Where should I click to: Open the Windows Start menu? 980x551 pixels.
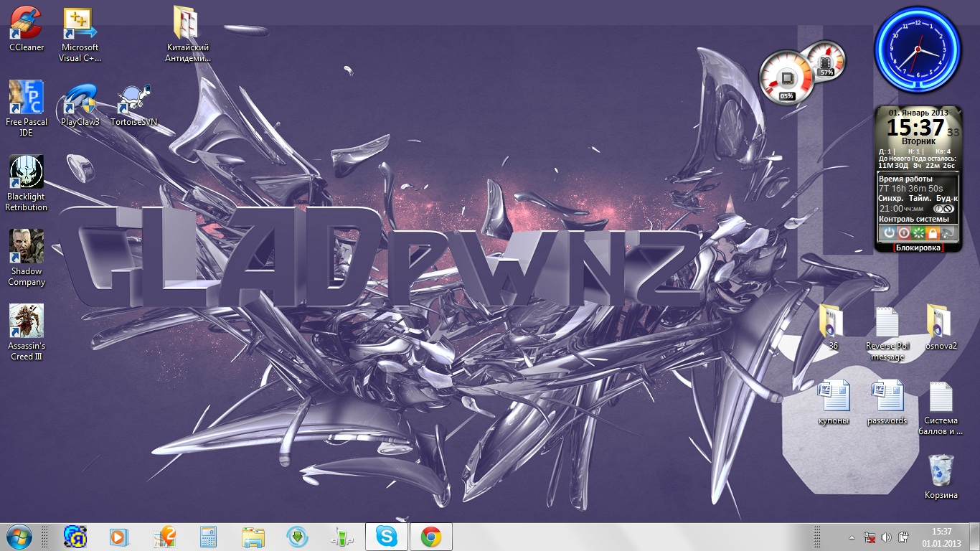(19, 537)
